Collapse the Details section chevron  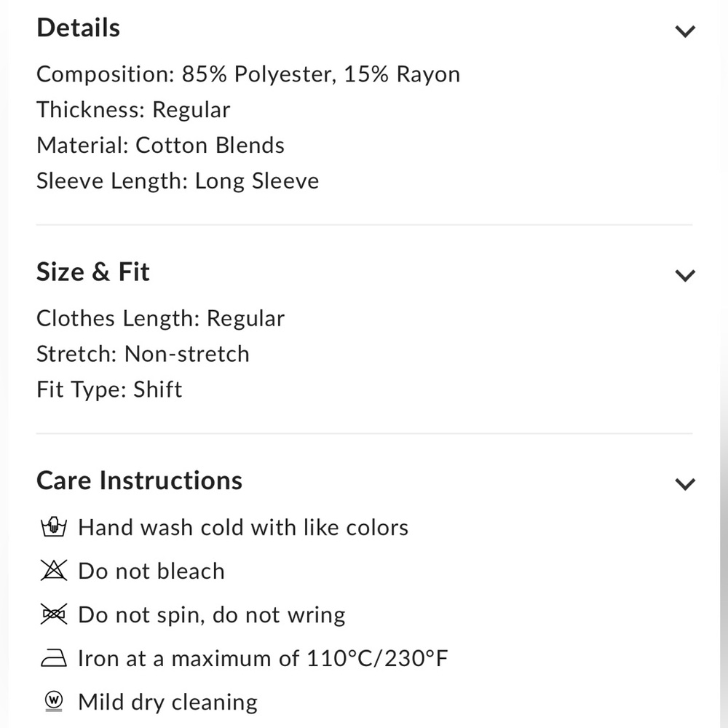[685, 31]
